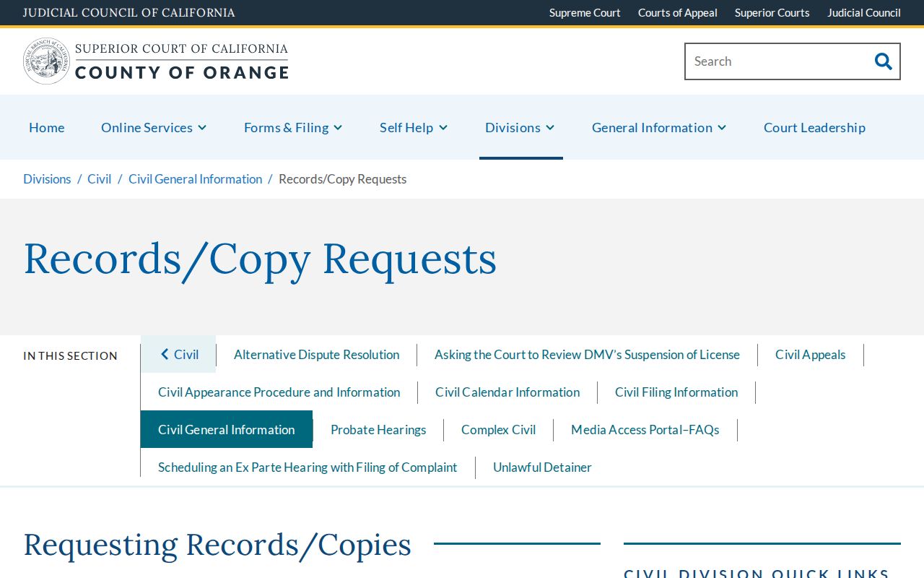Open Scheduling an Ex Parte Hearing link

(308, 467)
